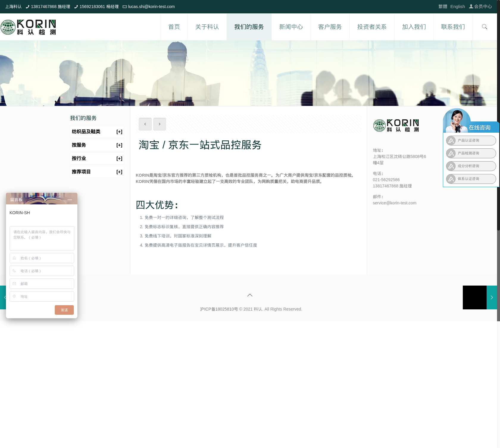Click the teal next-page arrow at right edge

coord(492,297)
